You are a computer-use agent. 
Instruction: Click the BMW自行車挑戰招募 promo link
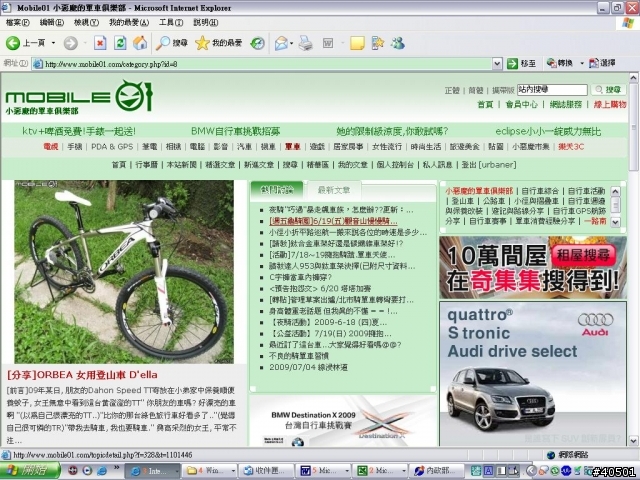tap(236, 131)
